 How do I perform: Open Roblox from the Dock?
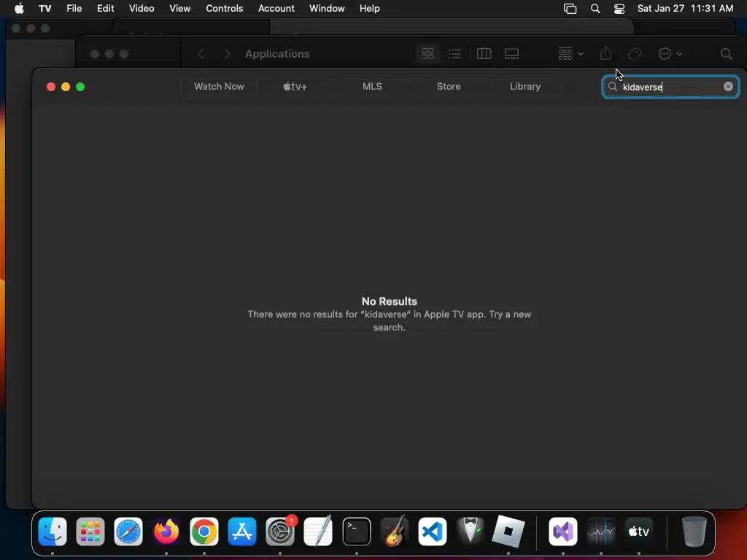pyautogui.click(x=508, y=531)
